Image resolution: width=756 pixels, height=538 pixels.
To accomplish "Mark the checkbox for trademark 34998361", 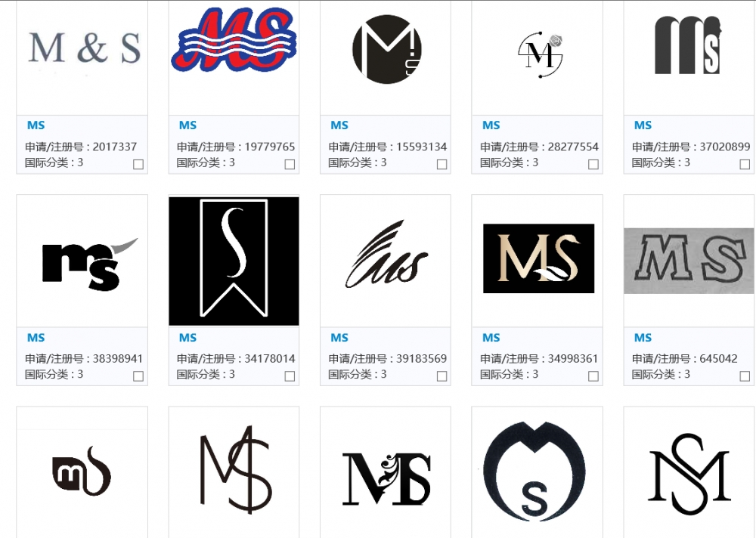I will (593, 376).
